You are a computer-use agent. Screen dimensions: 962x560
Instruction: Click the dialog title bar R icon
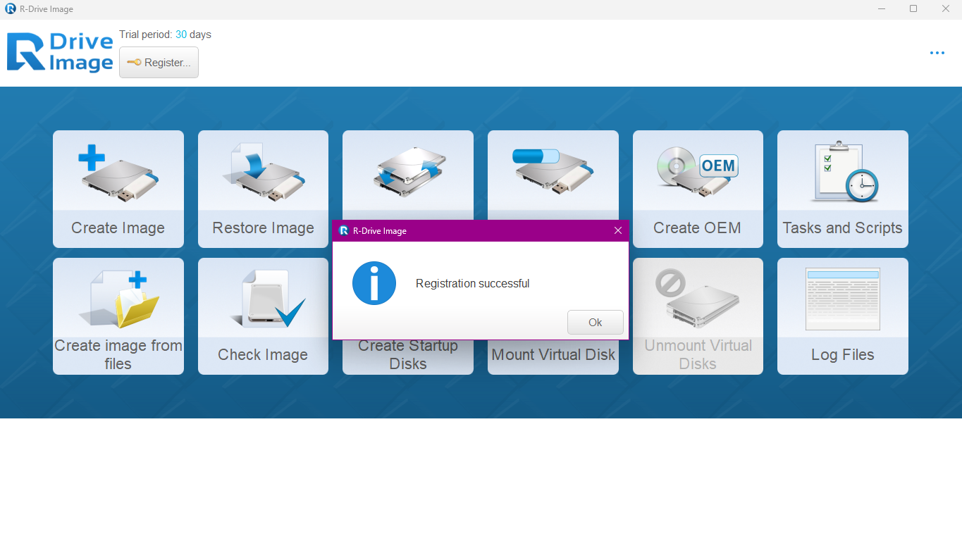344,230
